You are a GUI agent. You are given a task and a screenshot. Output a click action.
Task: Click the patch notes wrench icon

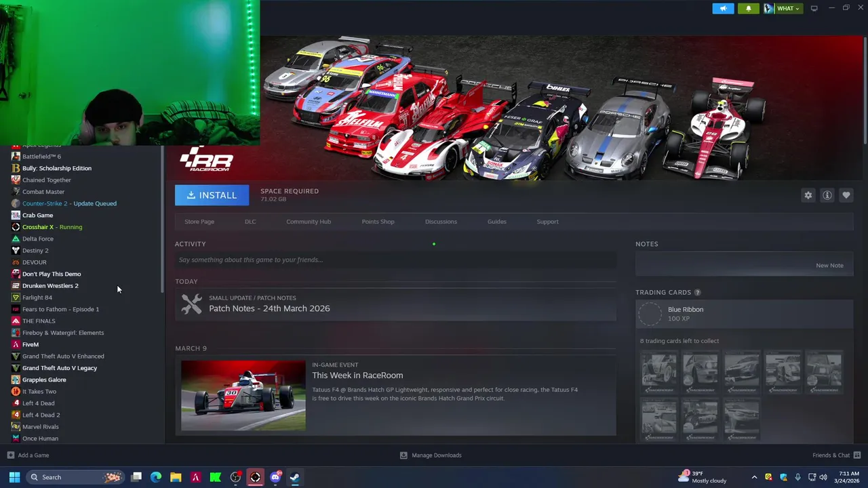point(192,304)
